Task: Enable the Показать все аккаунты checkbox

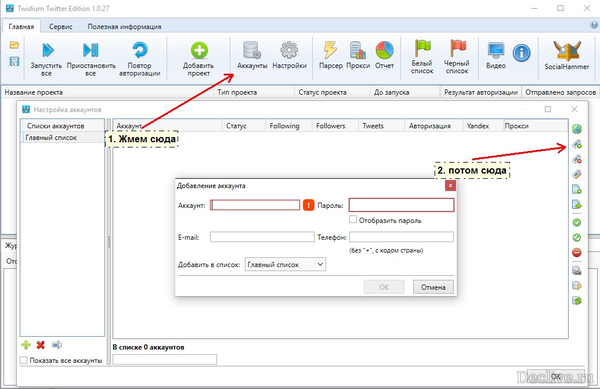Action: [24, 360]
